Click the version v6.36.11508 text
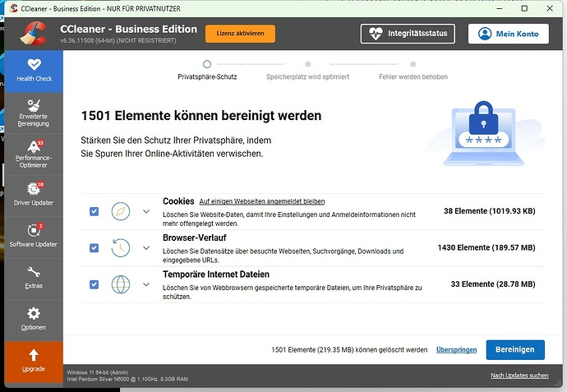Screen dimensions: 567x392 [x=118, y=40]
